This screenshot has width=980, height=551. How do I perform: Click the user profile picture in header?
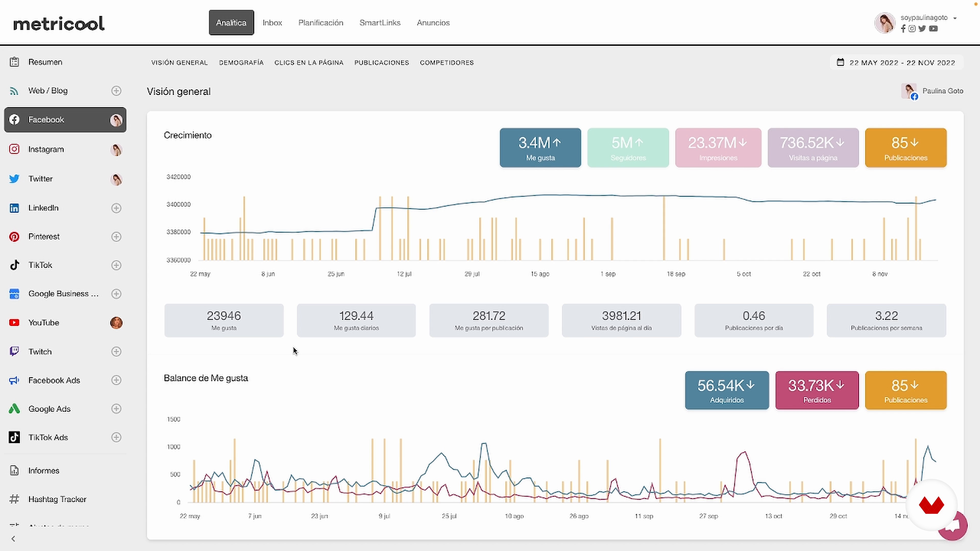[885, 23]
